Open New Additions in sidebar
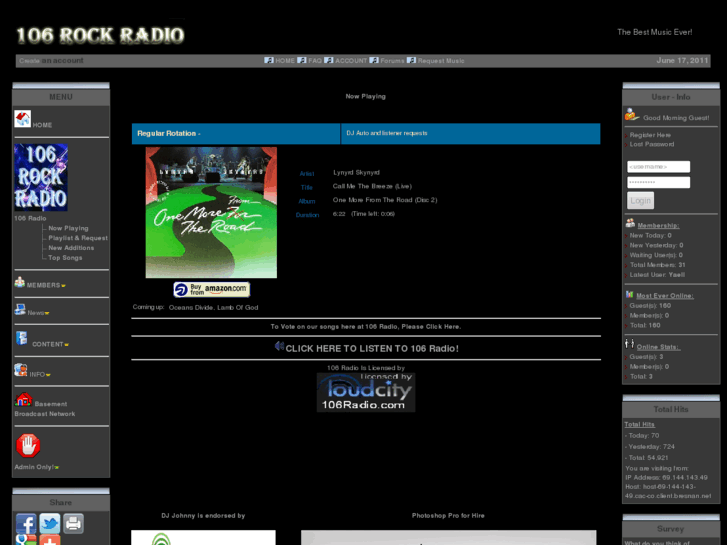The image size is (727, 545). 71,248
